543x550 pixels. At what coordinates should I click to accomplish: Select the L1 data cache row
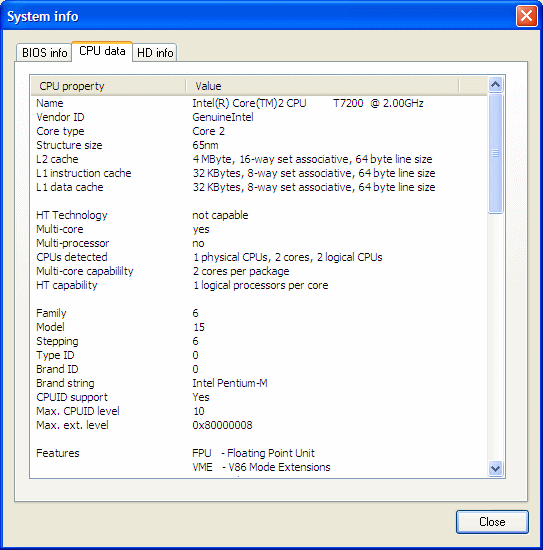pyautogui.click(x=259, y=187)
